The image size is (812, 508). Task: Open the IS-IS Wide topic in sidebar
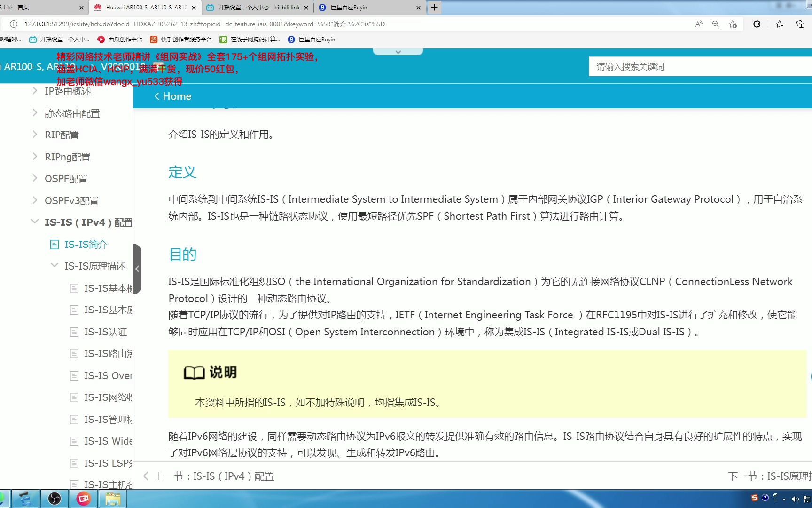point(108,441)
